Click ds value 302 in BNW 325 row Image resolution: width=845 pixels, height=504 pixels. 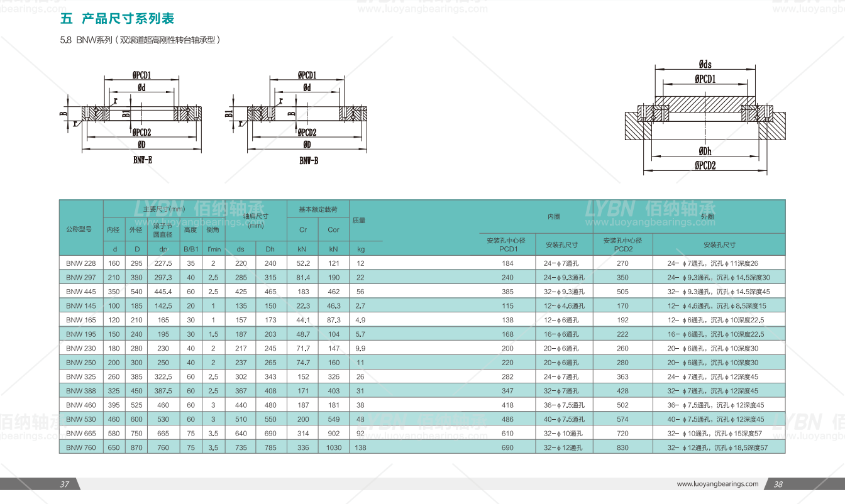(241, 377)
